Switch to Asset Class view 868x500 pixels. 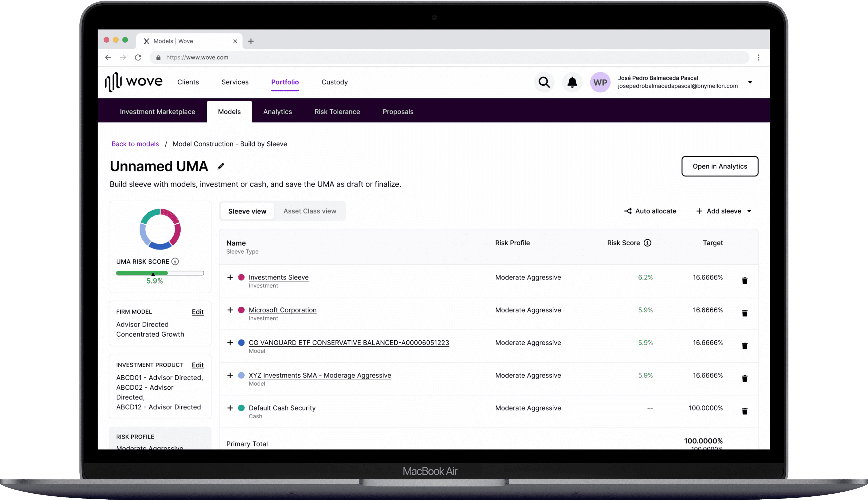(x=310, y=211)
